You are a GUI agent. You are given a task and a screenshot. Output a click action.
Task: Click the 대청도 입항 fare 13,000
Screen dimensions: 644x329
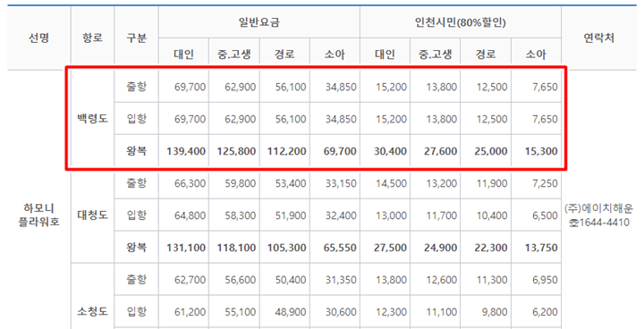(392, 215)
